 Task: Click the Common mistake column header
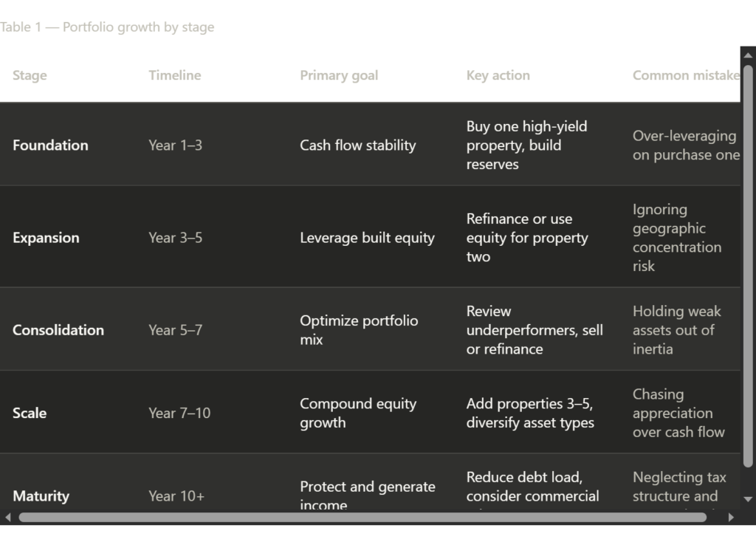pyautogui.click(x=686, y=75)
